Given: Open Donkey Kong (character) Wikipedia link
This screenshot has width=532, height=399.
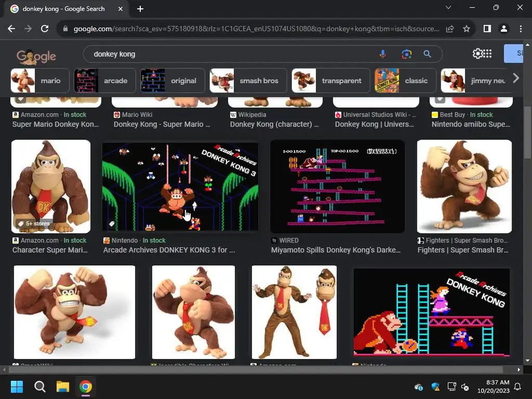Looking at the screenshot, I should tap(274, 124).
